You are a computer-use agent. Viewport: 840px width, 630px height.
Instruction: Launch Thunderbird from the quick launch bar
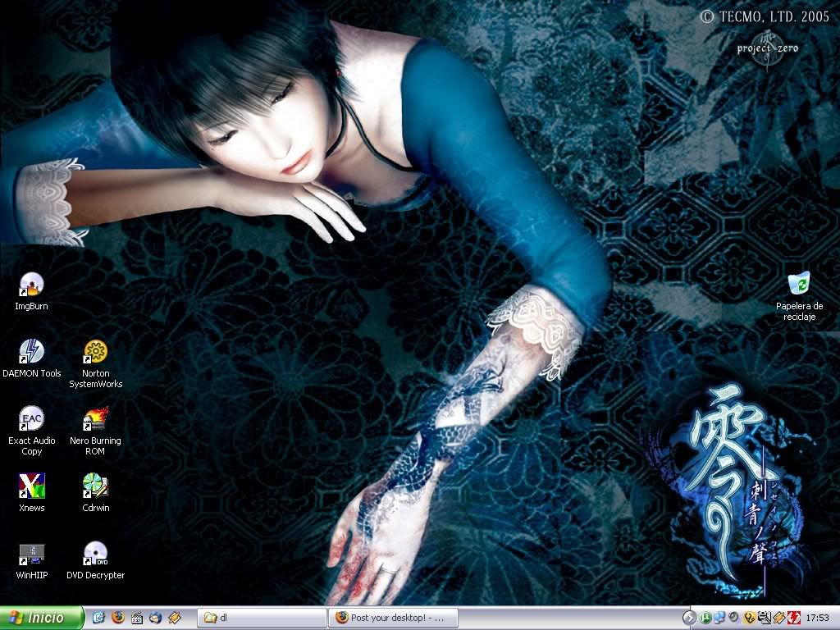[x=155, y=619]
